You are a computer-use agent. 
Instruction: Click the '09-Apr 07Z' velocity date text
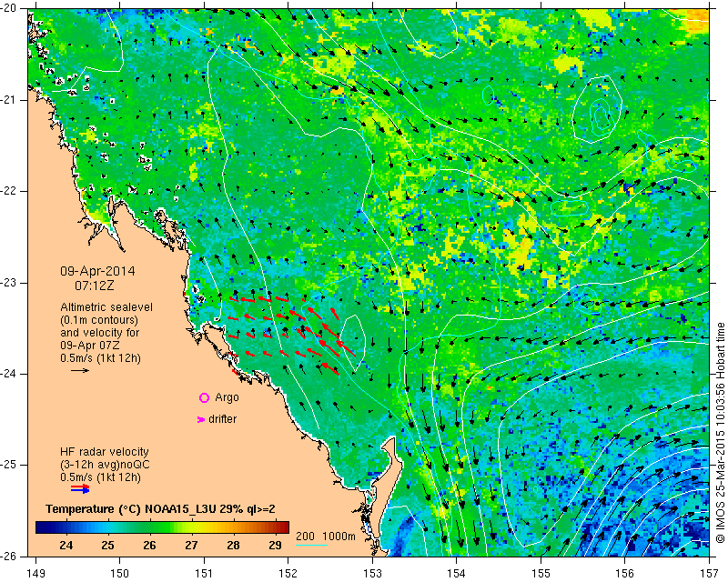(x=89, y=346)
